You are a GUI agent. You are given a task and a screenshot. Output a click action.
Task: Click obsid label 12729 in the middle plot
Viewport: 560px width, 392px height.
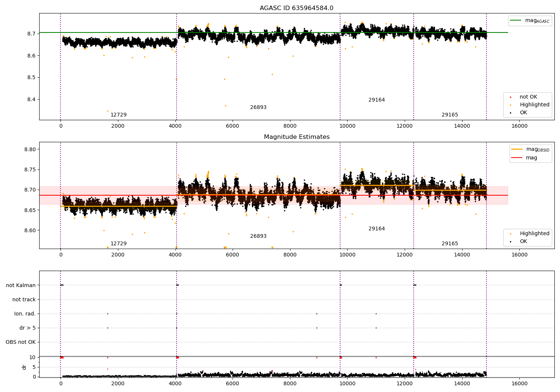(x=118, y=244)
